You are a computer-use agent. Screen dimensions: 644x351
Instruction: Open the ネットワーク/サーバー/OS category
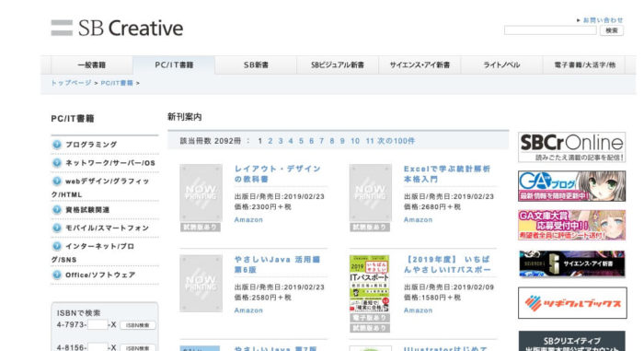click(x=110, y=163)
